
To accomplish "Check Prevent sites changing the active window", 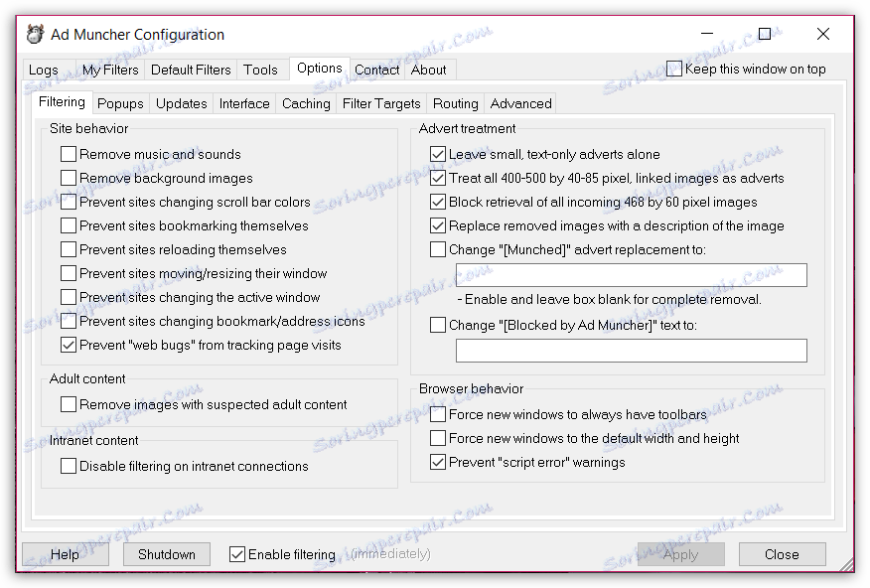I will coord(69,297).
